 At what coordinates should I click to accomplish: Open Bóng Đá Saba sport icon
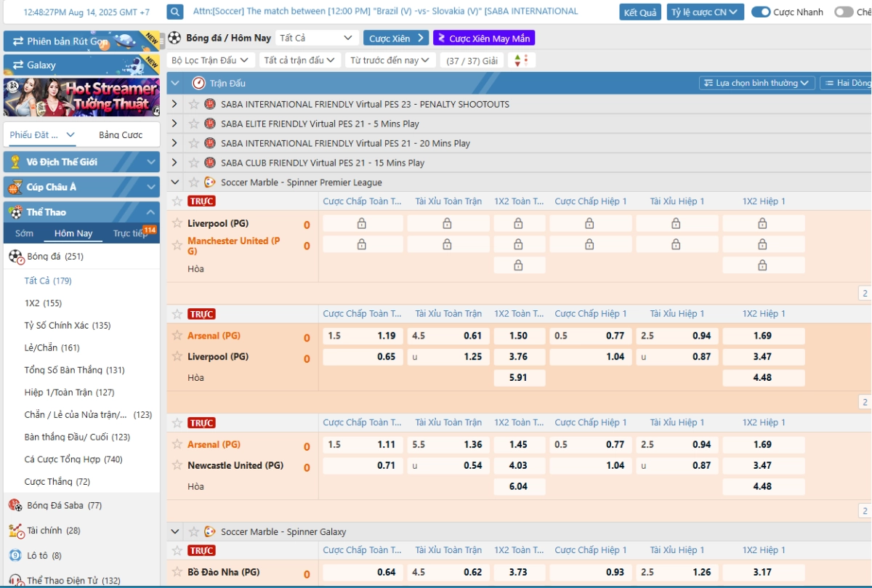15,505
